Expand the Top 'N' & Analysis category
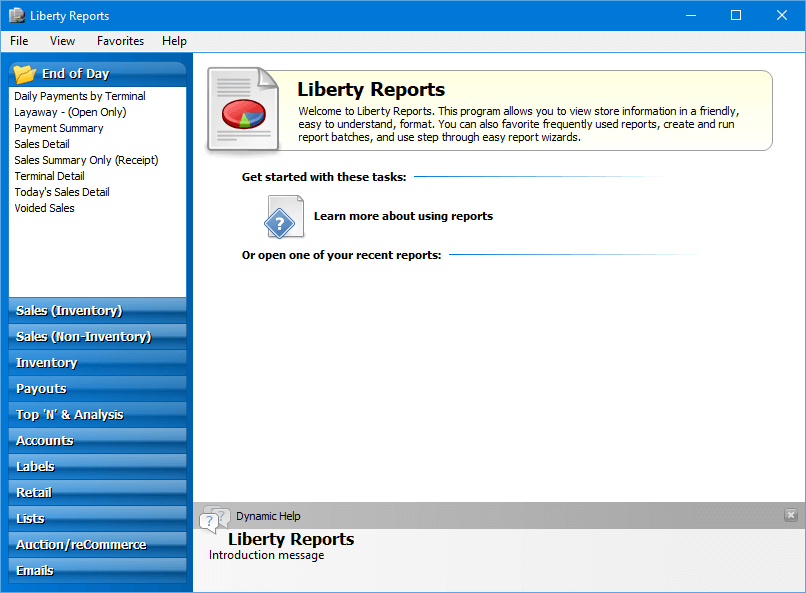This screenshot has width=806, height=593. pos(97,414)
